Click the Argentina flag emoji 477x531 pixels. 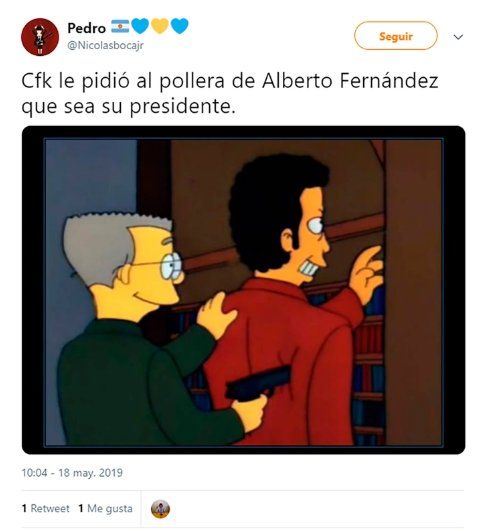click(120, 26)
